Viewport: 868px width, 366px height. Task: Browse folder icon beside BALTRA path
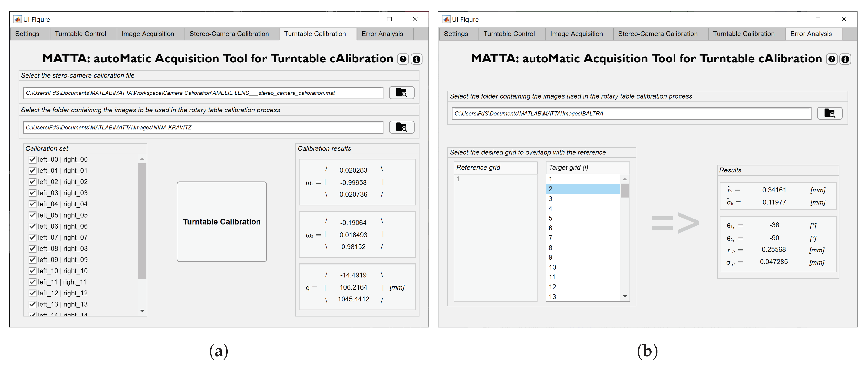coord(830,113)
